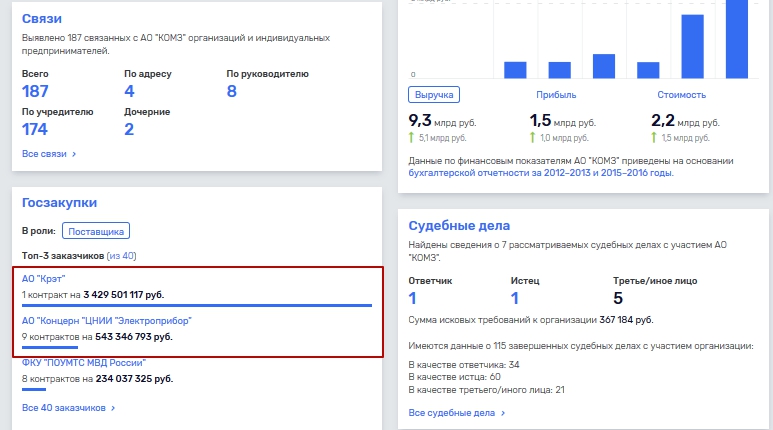Open customer ФКУ "ПОУМТС МВД России"
The height and width of the screenshot is (430, 773).
[x=84, y=363]
